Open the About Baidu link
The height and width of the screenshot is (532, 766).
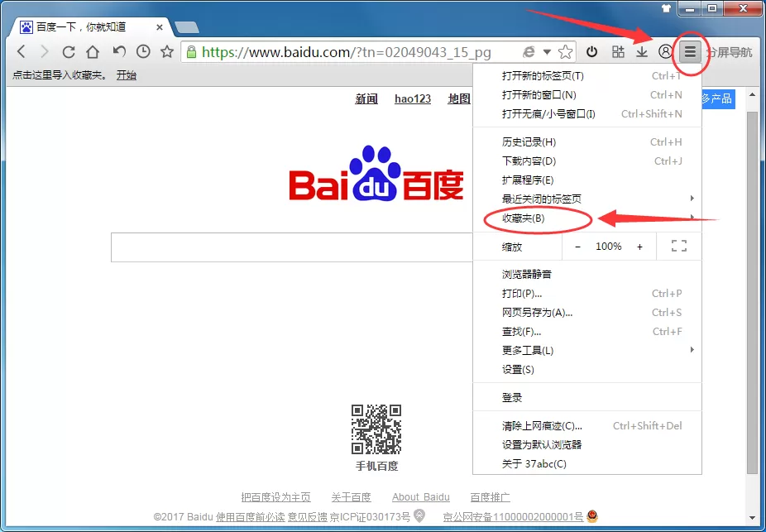(x=420, y=497)
